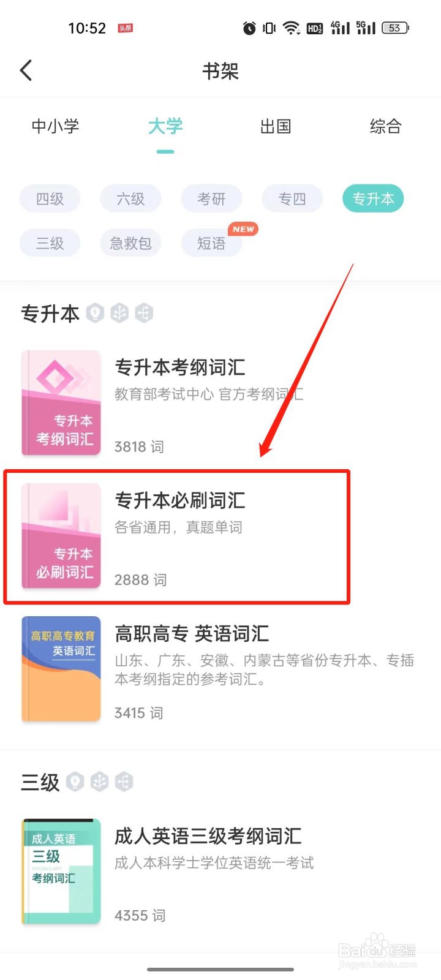
Task: Select the 考研 filter chip
Action: [x=212, y=198]
